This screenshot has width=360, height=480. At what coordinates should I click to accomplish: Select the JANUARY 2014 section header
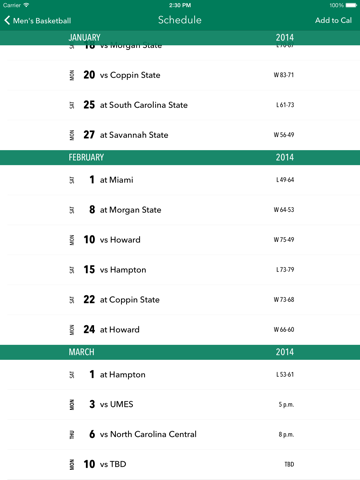point(180,38)
